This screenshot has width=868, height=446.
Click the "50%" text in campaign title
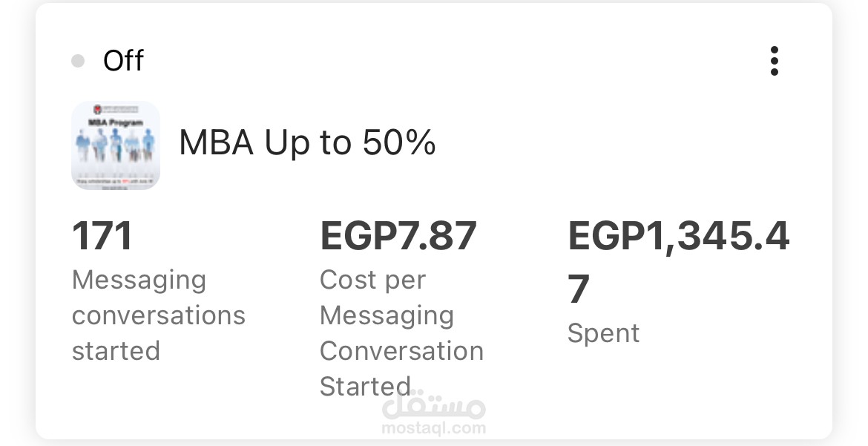tap(398, 142)
